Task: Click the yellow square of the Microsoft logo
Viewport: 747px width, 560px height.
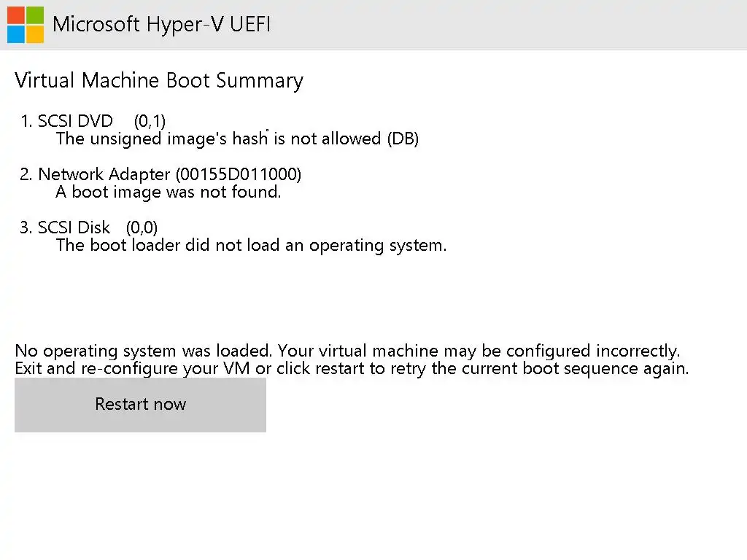Action: [34, 34]
